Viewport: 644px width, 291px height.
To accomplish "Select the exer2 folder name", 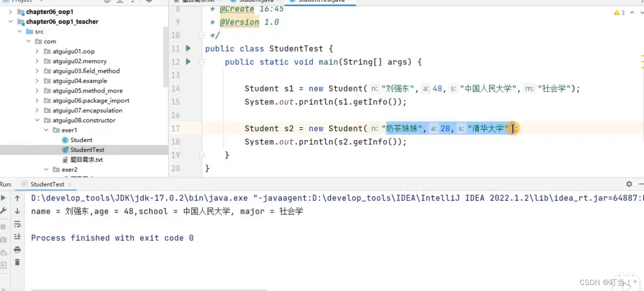I will tap(70, 170).
